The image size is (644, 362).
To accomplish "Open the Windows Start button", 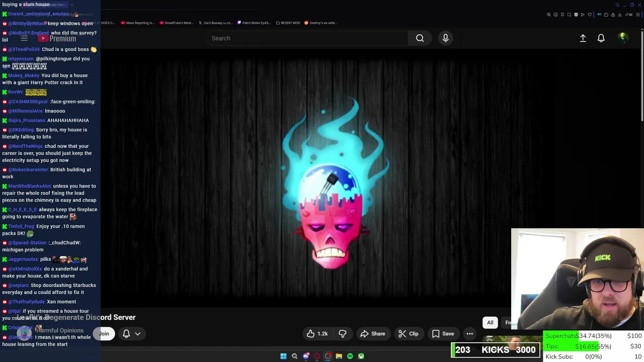I will pyautogui.click(x=283, y=356).
